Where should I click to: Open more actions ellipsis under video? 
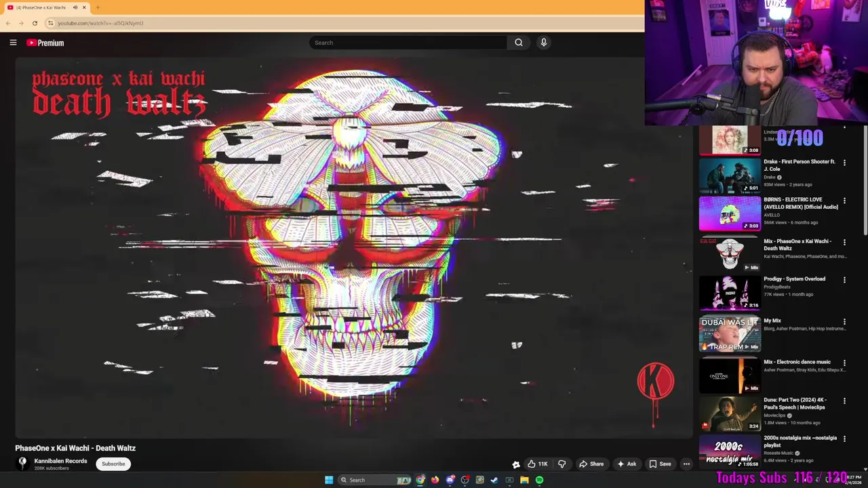(x=686, y=464)
